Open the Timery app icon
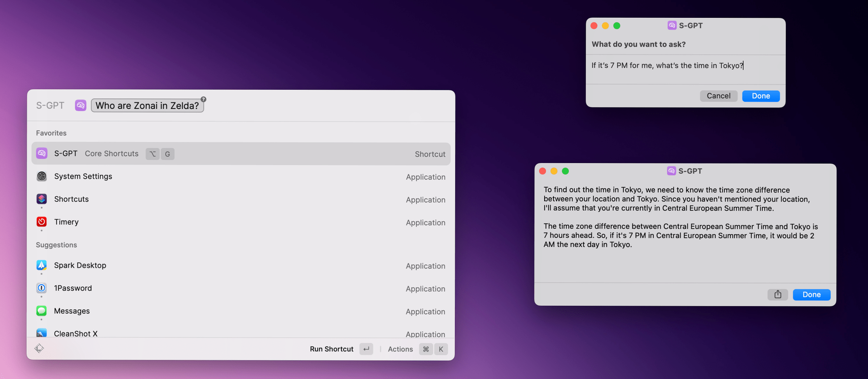This screenshot has width=868, height=379. [42, 221]
